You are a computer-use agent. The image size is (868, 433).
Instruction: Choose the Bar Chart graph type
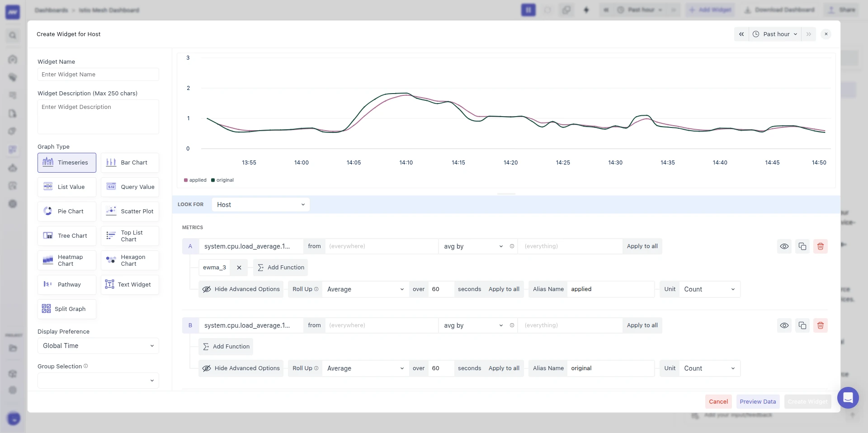tap(130, 163)
